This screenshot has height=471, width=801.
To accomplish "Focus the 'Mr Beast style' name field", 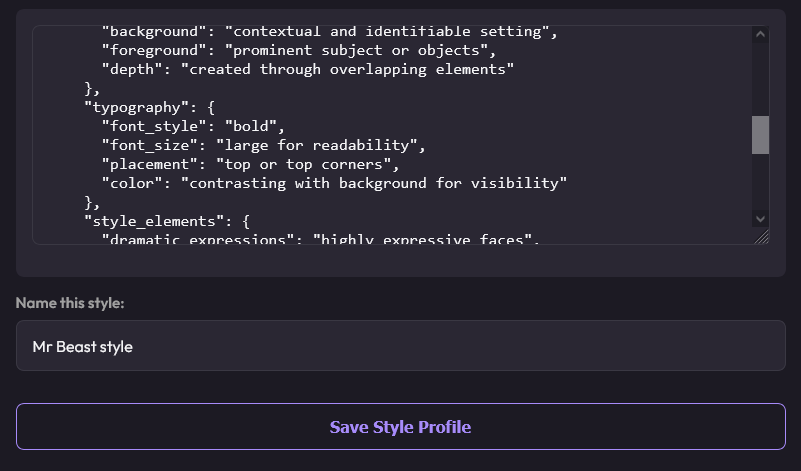I will [400, 346].
